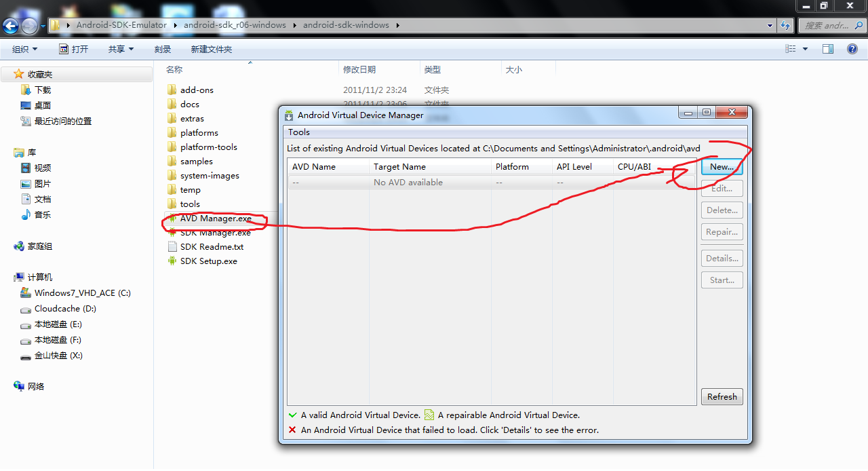868x471 pixels.
Task: Open 桌面 in favorites sidebar
Action: [36, 106]
